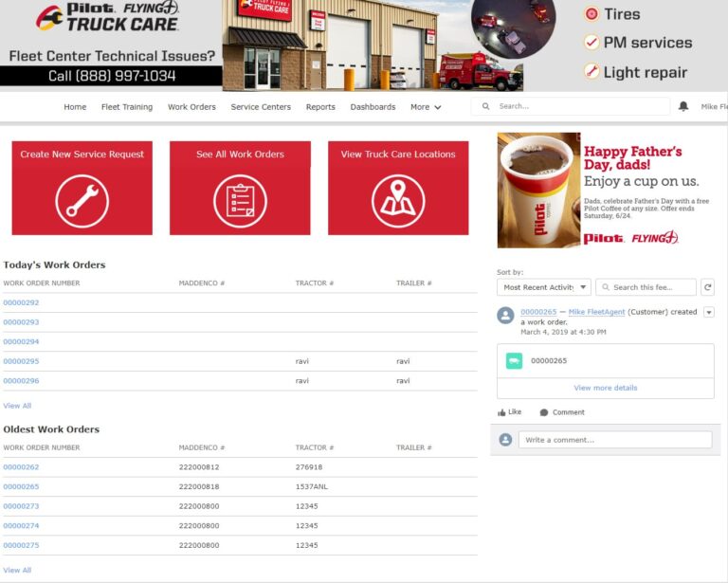Click the map pin icon for Truck Care Locations
The height and width of the screenshot is (583, 728).
(398, 201)
